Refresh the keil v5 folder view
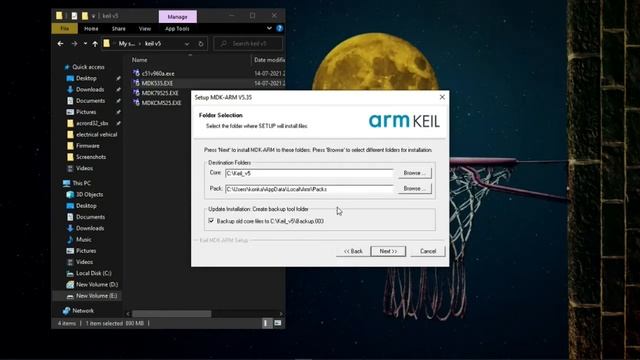This screenshot has height=360, width=640. [x=201, y=44]
